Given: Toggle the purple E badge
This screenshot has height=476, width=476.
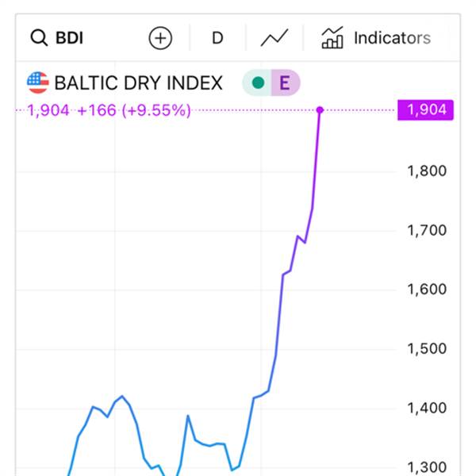Looking at the screenshot, I should pyautogui.click(x=285, y=83).
